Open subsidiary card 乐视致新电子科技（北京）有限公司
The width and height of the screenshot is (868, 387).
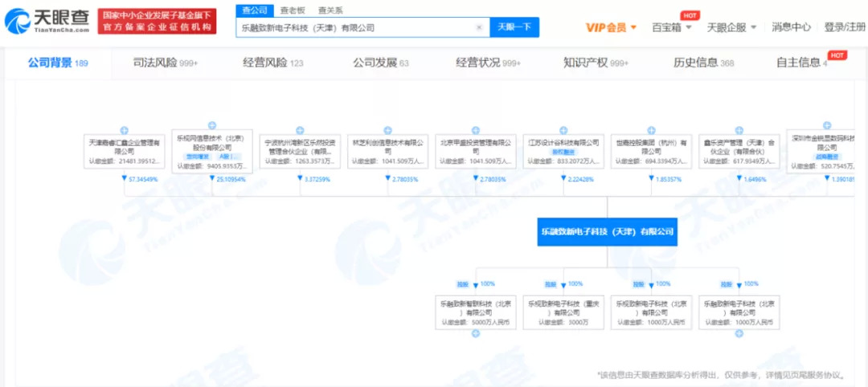pyautogui.click(x=651, y=312)
